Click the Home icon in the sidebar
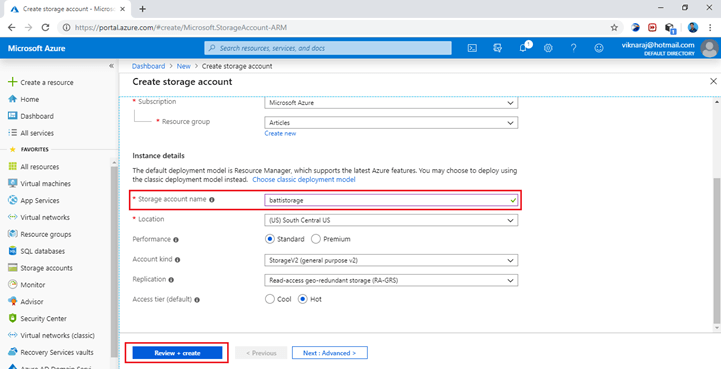The image size is (721, 369). [13, 99]
